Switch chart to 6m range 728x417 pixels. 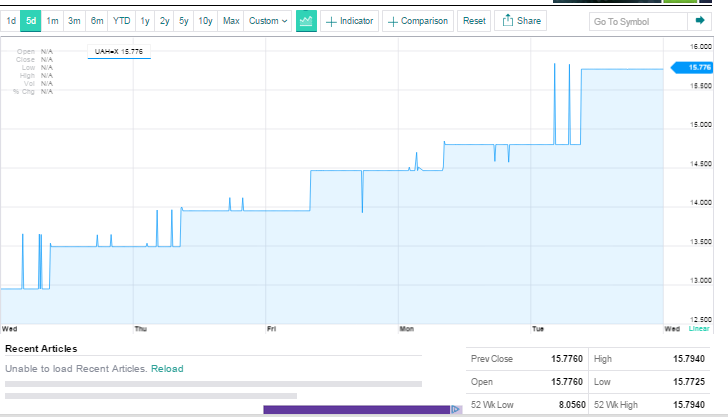97,21
